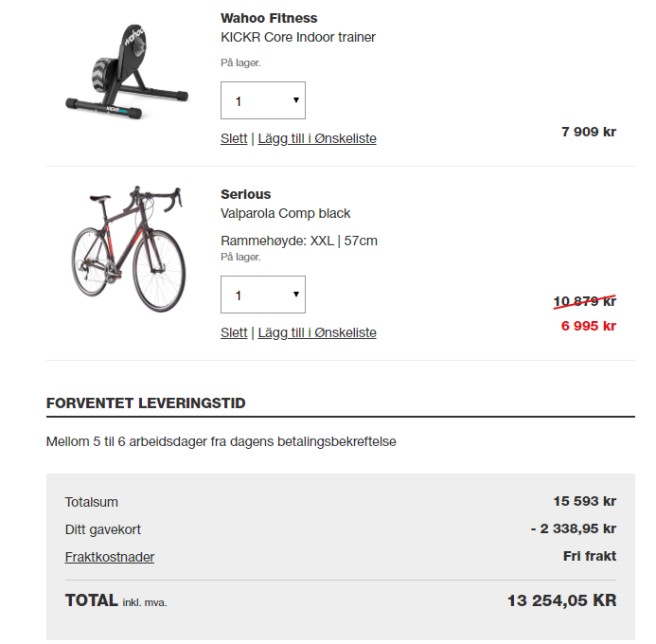Screen dimensions: 656x644
Task: Click the Forventet leveringstid heading
Action: tap(146, 402)
